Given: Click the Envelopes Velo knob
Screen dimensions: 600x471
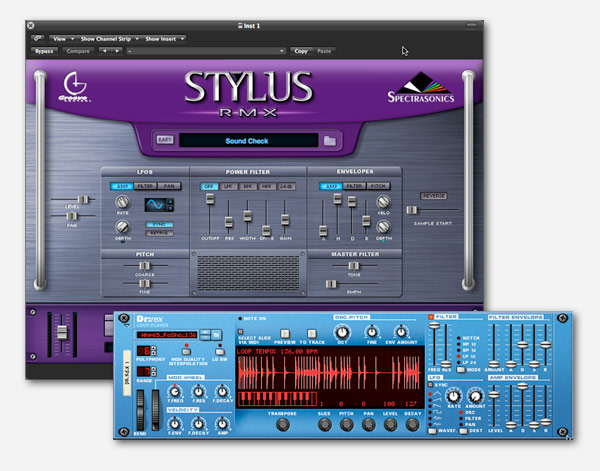Looking at the screenshot, I should point(383,202).
